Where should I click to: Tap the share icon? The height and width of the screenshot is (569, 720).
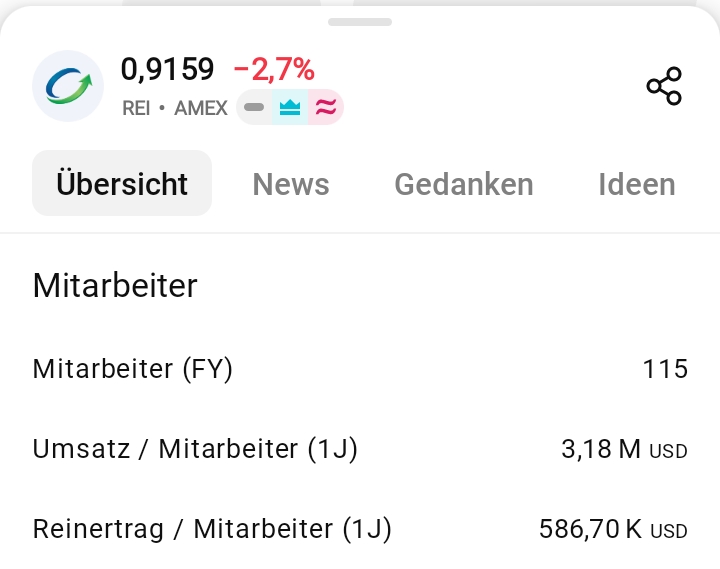[664, 87]
